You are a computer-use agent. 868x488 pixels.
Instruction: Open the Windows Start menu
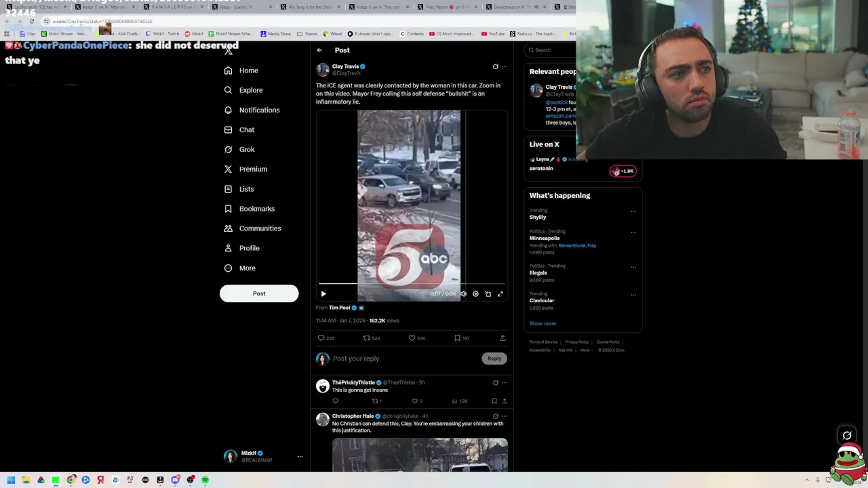click(11, 480)
